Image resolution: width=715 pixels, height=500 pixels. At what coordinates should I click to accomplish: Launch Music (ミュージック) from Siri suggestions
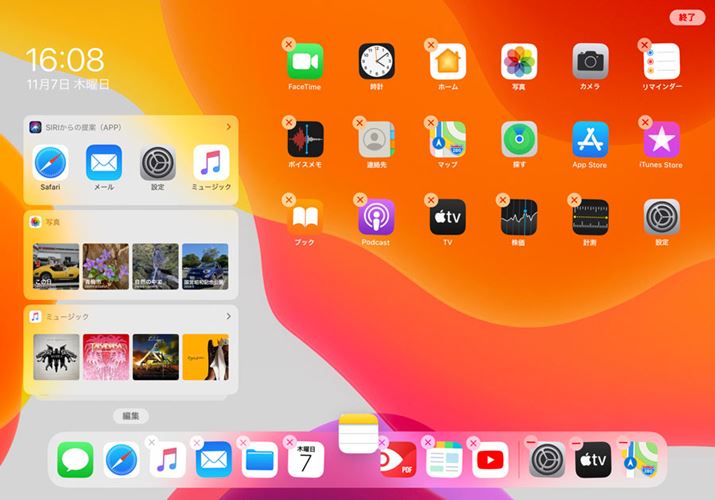(x=211, y=163)
